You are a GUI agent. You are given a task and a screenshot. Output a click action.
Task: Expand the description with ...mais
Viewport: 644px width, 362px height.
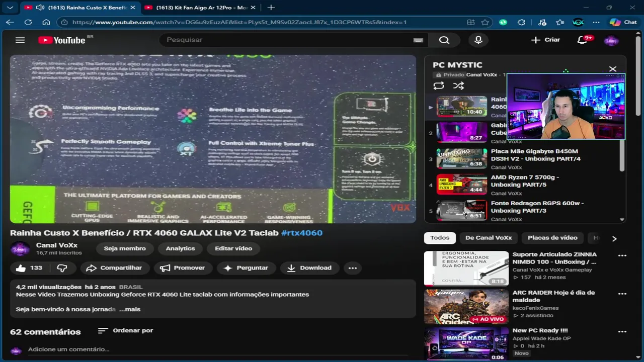pos(130,309)
